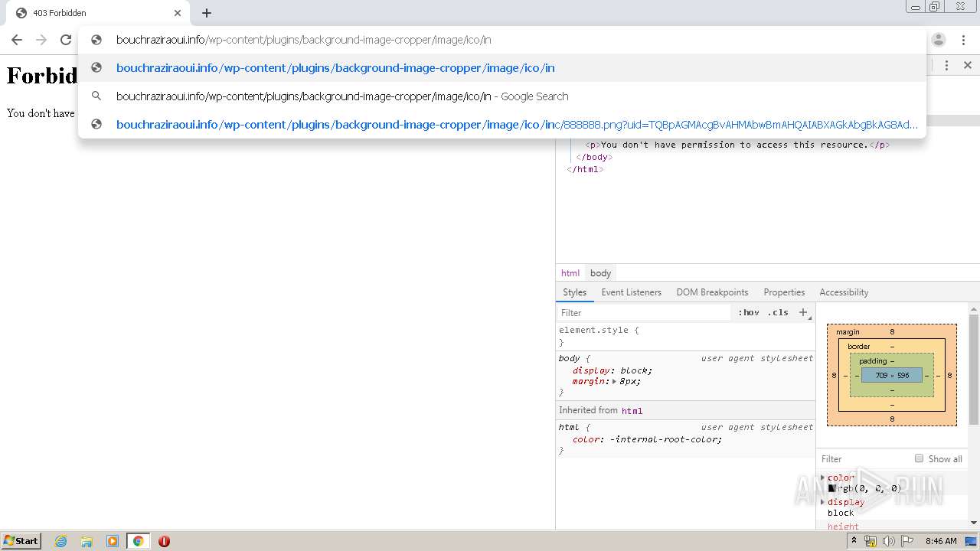The image size is (980, 551).
Task: Click the network tray icon
Action: tap(871, 541)
